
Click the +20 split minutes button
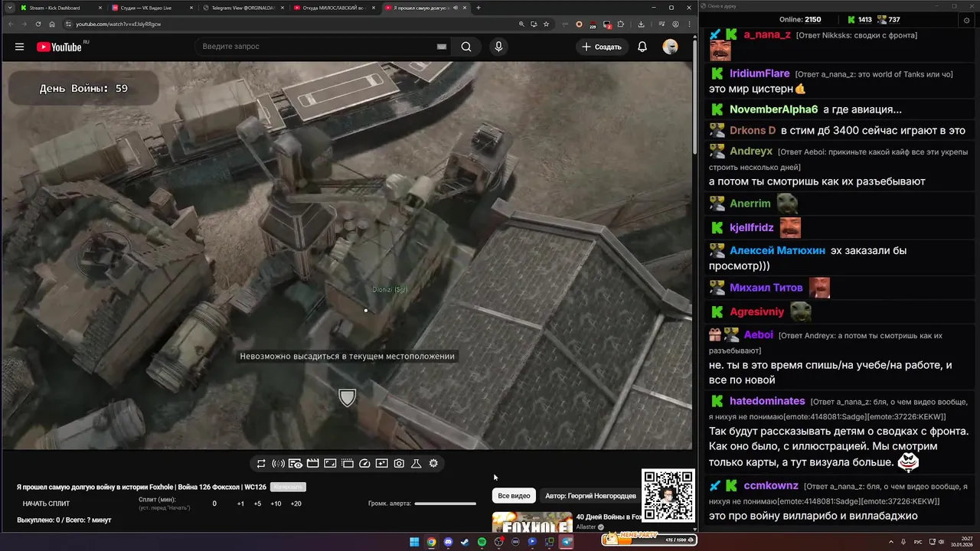click(x=296, y=504)
